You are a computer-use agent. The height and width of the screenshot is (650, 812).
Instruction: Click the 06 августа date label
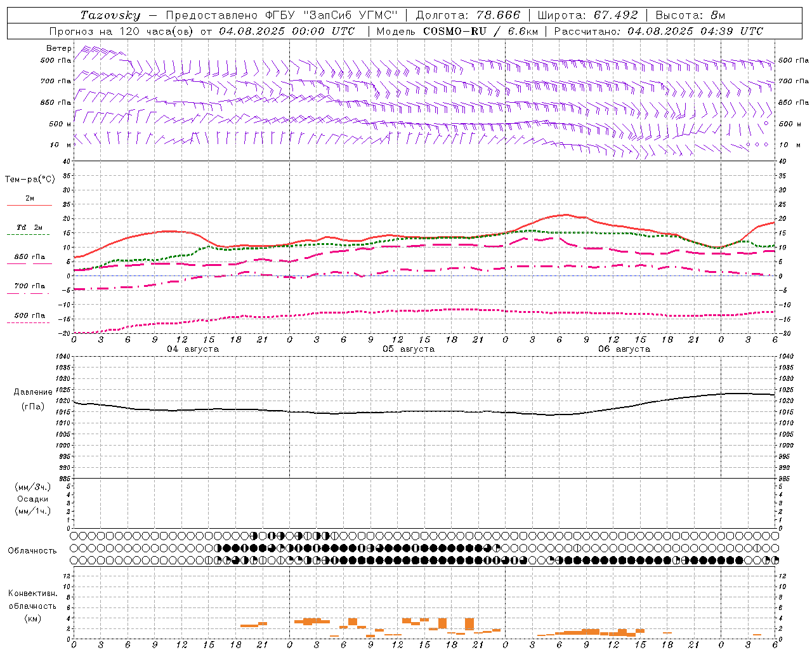624,349
